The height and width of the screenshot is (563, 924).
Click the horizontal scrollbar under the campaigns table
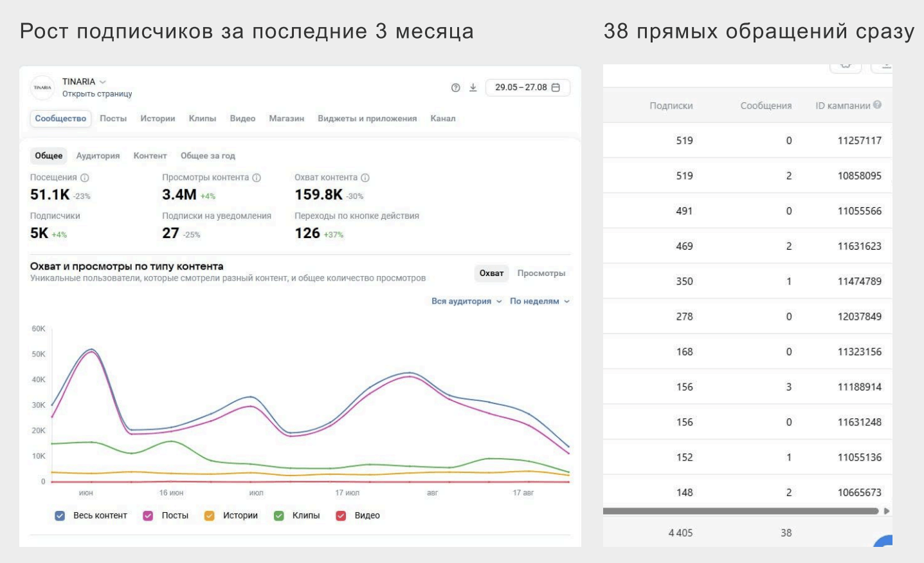741,511
